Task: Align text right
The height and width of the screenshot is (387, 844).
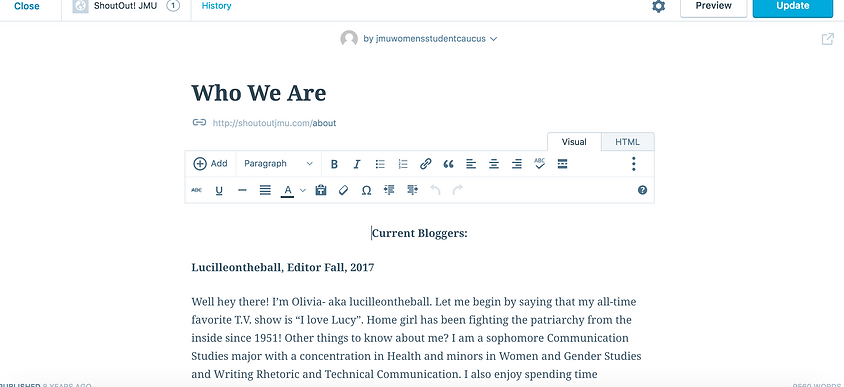Action: point(517,164)
